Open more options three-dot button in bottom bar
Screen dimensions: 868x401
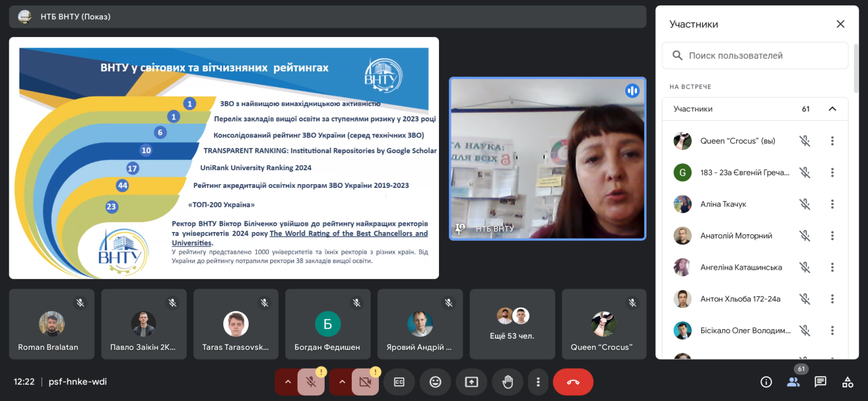coord(538,382)
